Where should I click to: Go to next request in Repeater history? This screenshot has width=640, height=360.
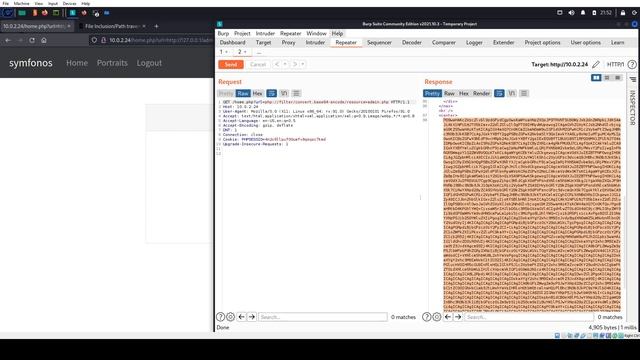[295, 64]
